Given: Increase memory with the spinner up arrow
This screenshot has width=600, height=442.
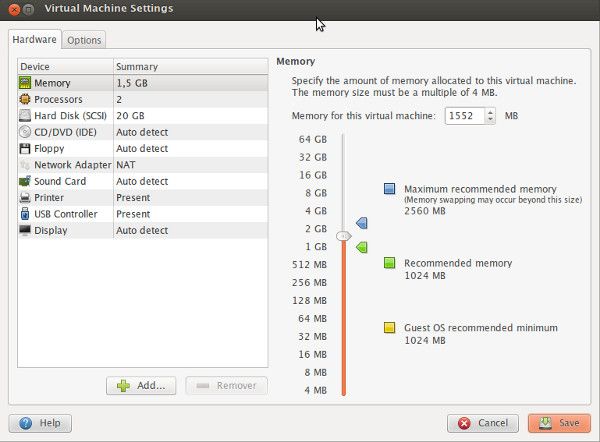Looking at the screenshot, I should click(x=490, y=112).
